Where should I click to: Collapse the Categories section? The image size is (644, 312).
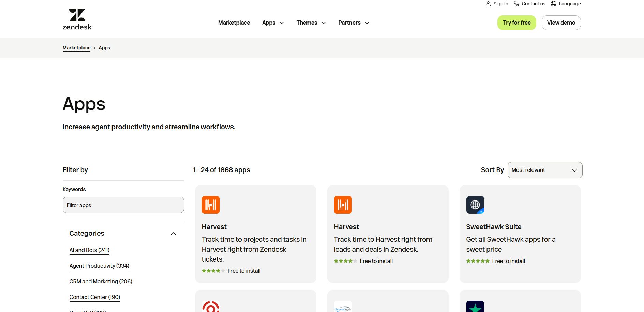[x=173, y=234]
